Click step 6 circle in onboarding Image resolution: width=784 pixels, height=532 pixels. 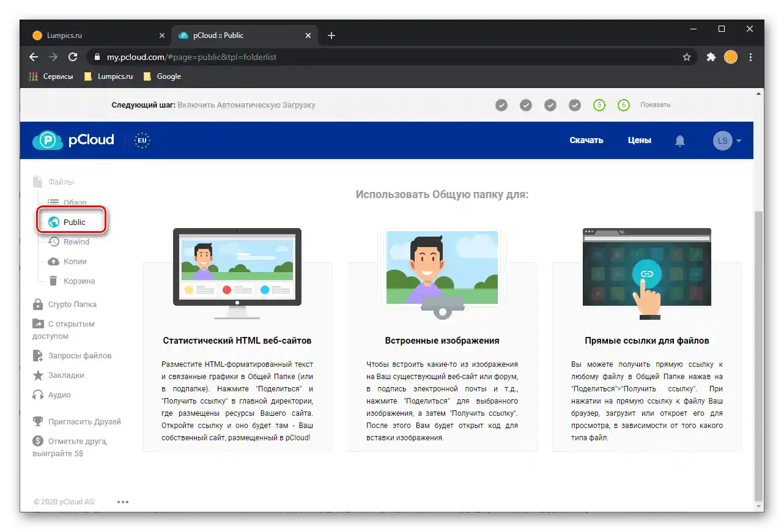click(624, 105)
